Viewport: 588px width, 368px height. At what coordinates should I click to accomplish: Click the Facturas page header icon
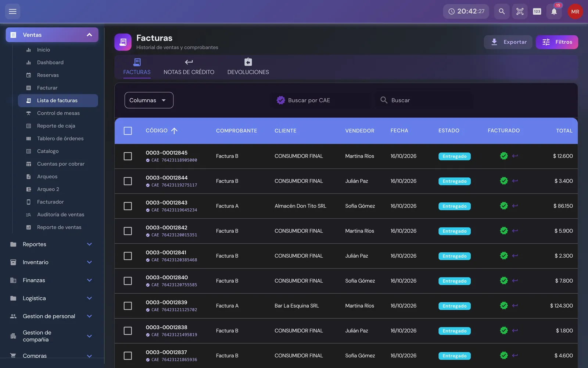point(123,42)
